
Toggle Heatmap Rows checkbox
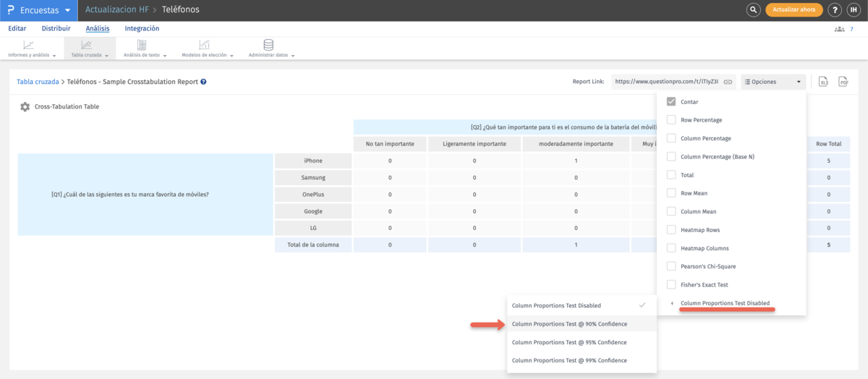[x=671, y=230]
